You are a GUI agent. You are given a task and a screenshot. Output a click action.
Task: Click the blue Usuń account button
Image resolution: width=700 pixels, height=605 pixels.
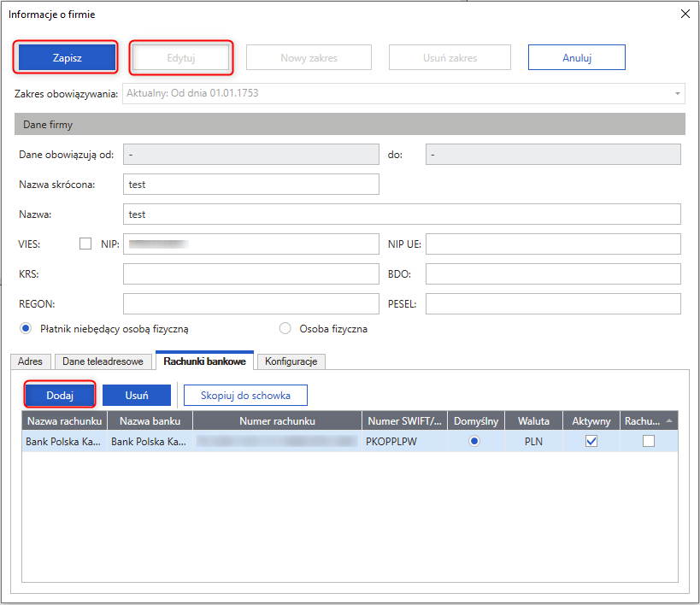(x=137, y=395)
